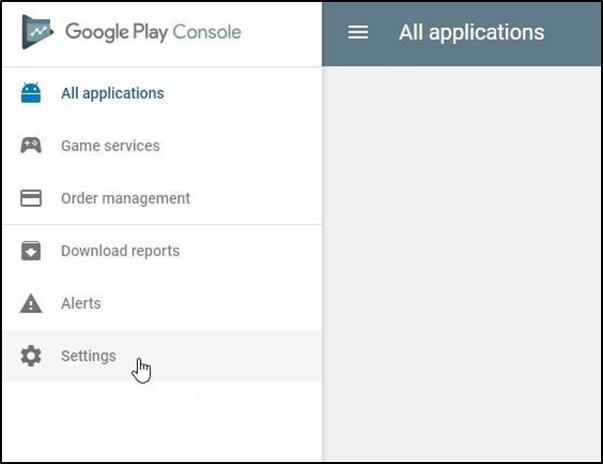Click the empty gray main content area
The width and height of the screenshot is (603, 464).
461,260
